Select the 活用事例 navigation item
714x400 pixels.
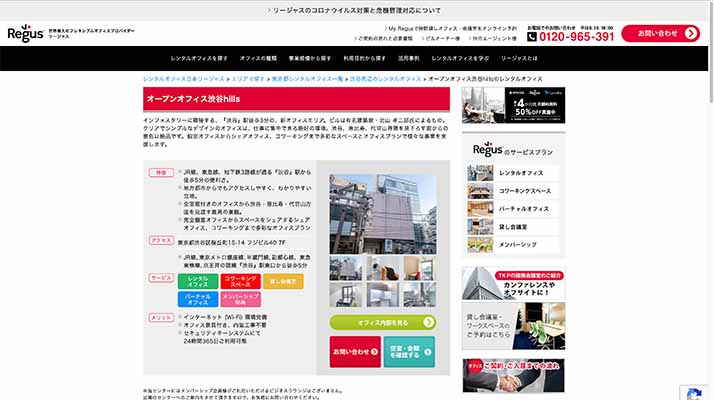coord(408,59)
